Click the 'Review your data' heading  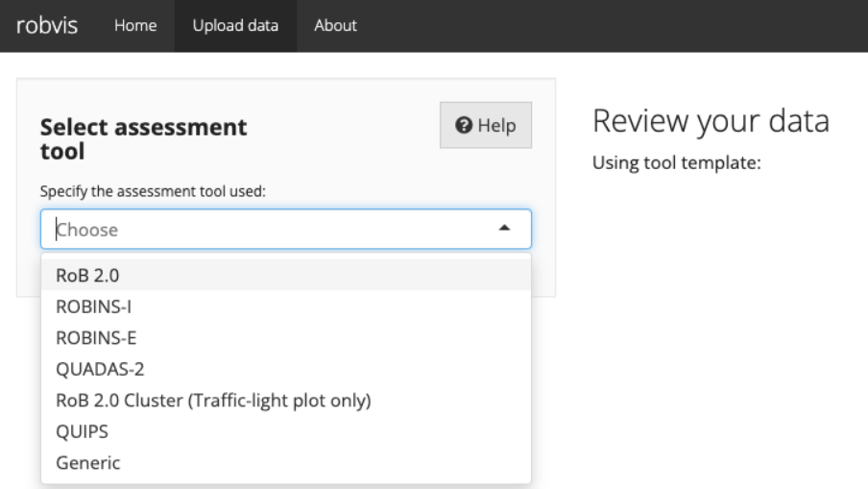click(711, 121)
